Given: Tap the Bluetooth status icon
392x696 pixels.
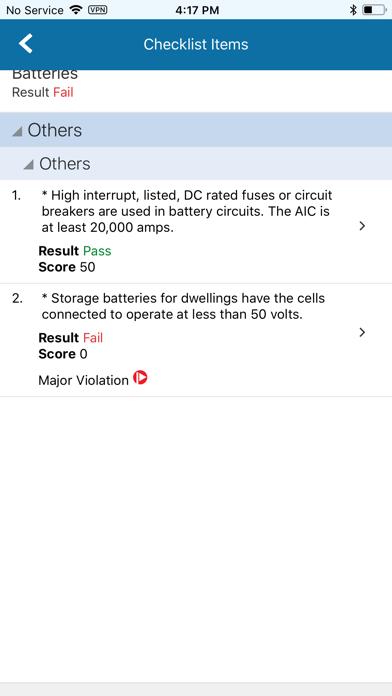Looking at the screenshot, I should (353, 10).
